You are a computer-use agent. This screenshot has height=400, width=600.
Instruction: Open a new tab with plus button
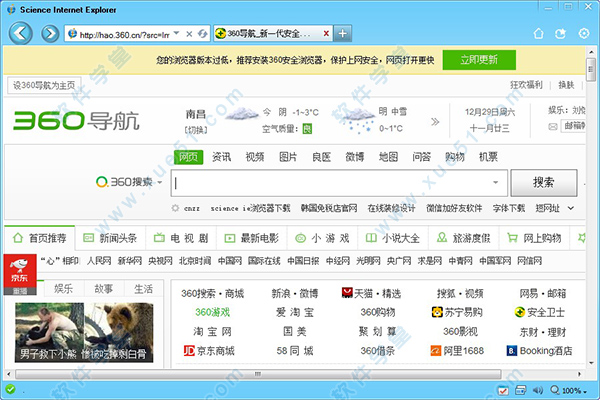(x=342, y=34)
